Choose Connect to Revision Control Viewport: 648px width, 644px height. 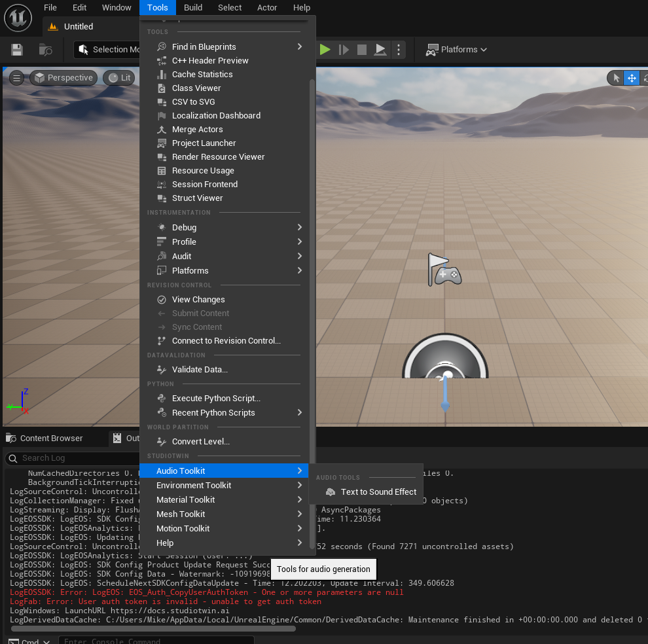click(x=225, y=340)
